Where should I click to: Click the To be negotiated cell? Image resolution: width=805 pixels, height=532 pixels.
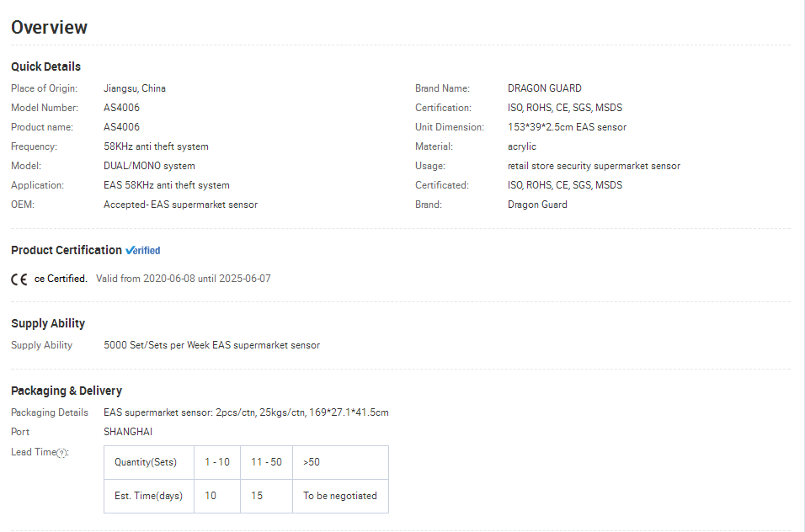340,496
